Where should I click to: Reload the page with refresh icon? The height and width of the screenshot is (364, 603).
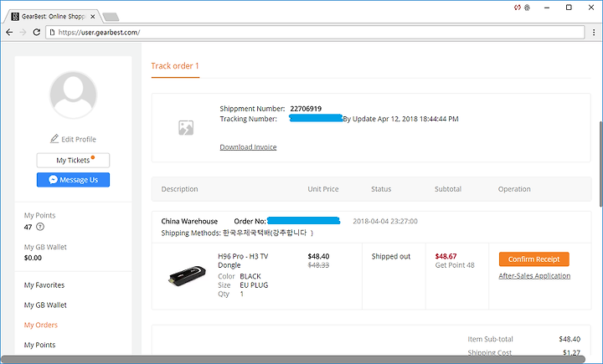[37, 33]
